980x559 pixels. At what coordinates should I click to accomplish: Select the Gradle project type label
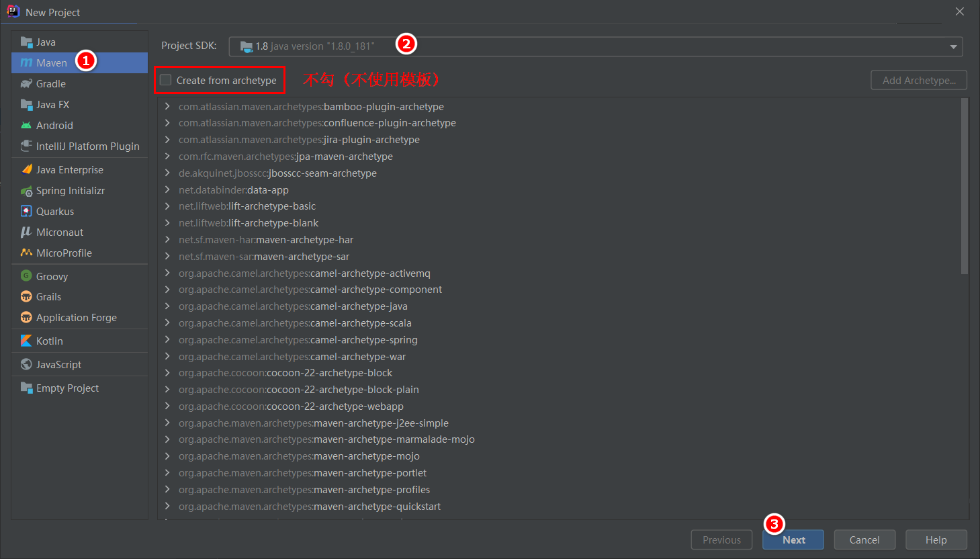click(x=51, y=84)
